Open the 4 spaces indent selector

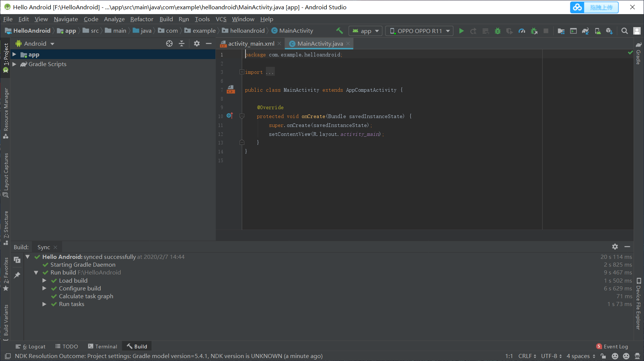coord(581,356)
